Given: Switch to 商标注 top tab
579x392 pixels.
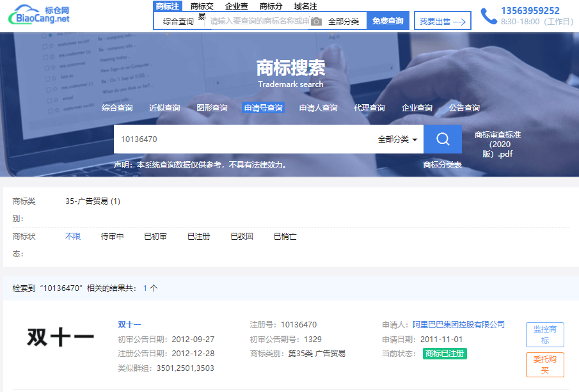Looking at the screenshot, I should (x=167, y=6).
